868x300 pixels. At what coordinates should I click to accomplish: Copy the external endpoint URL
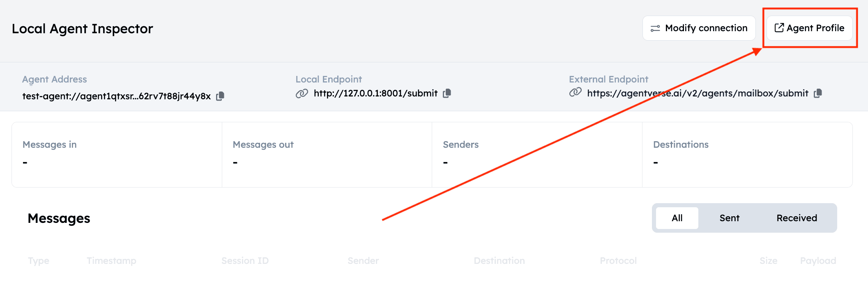click(x=818, y=94)
